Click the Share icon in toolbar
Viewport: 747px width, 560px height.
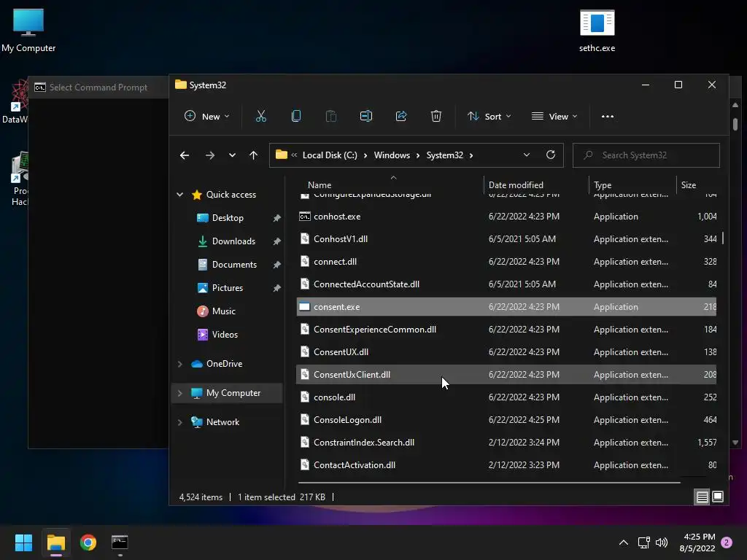[x=401, y=116]
